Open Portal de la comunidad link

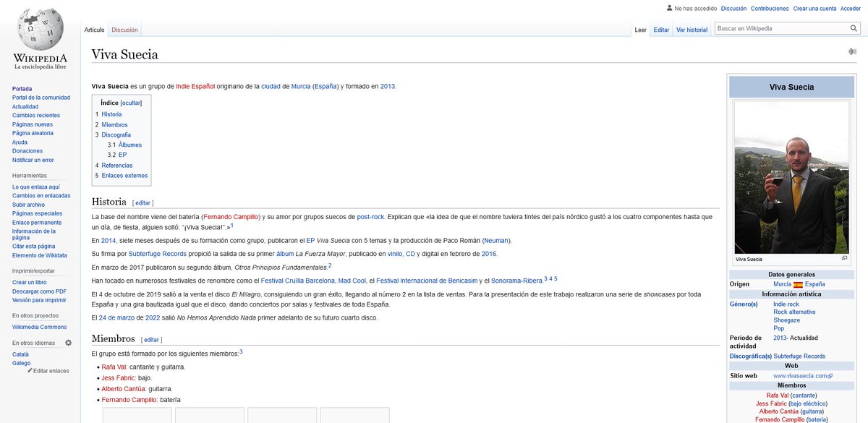(x=41, y=97)
